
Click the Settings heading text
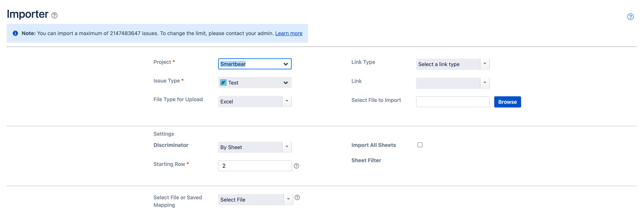164,134
